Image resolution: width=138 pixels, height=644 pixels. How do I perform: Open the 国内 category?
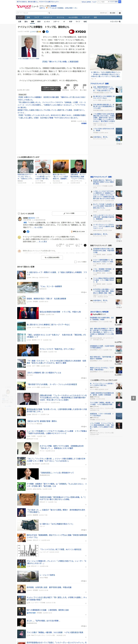click(x=26, y=21)
